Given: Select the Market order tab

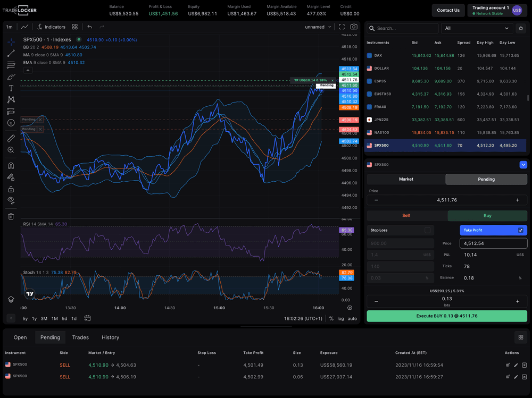Looking at the screenshot, I should [x=406, y=179].
